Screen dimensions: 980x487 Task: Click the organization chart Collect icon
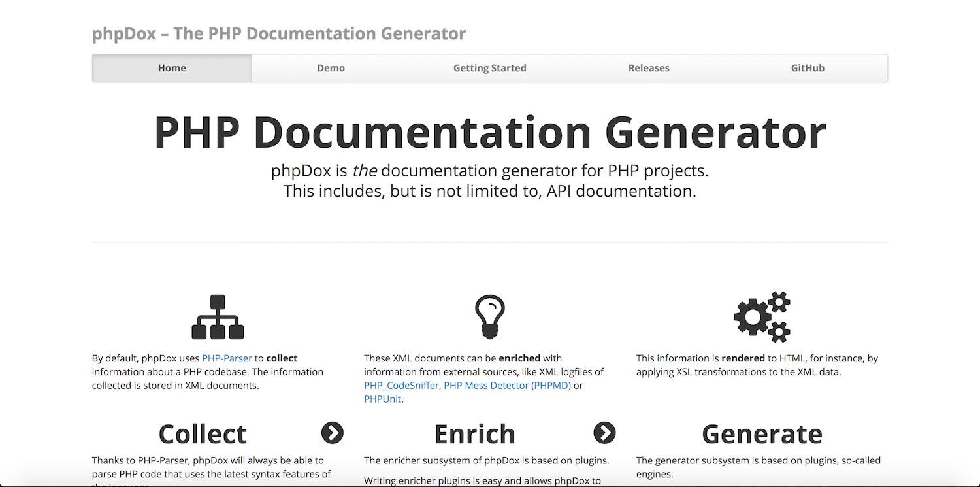coord(218,317)
